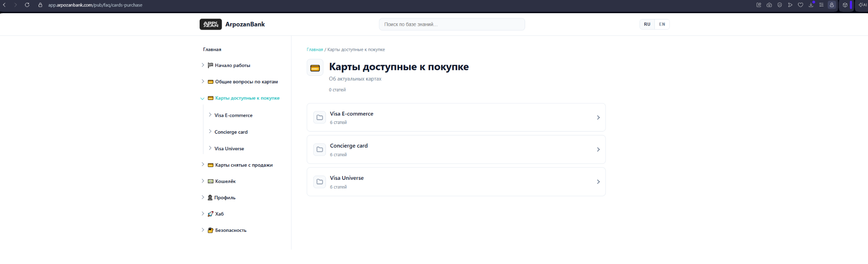Switch language to RU
868x264 pixels.
pos(647,24)
